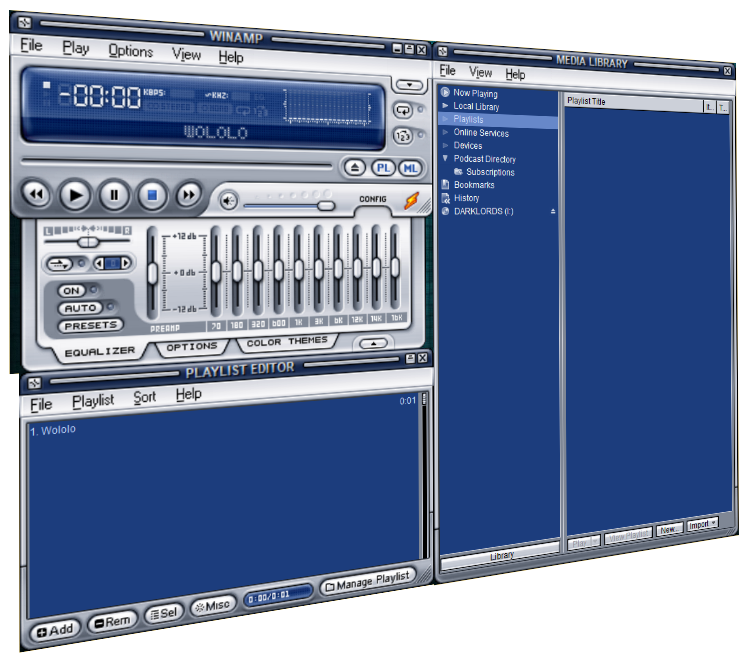This screenshot has width=749, height=665.
Task: Click the mute speaker icon
Action: pyautogui.click(x=229, y=201)
